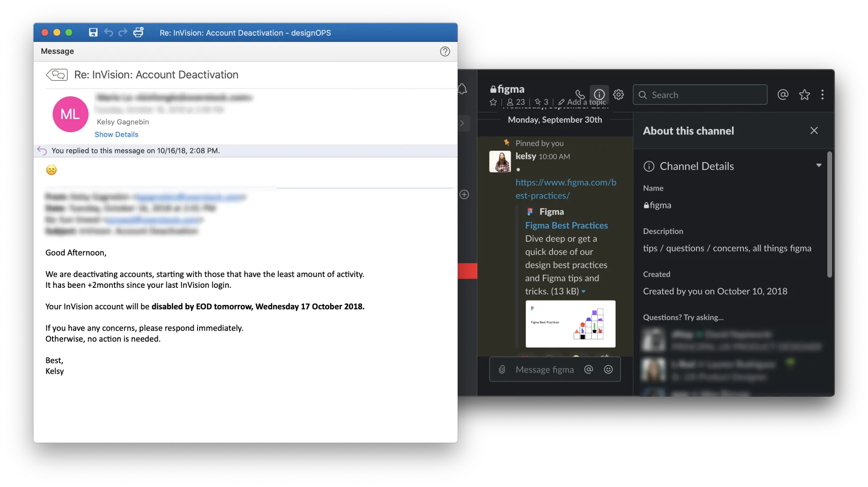Select the Message tab in mail window
Screen dimensions: 868x487
click(x=57, y=51)
